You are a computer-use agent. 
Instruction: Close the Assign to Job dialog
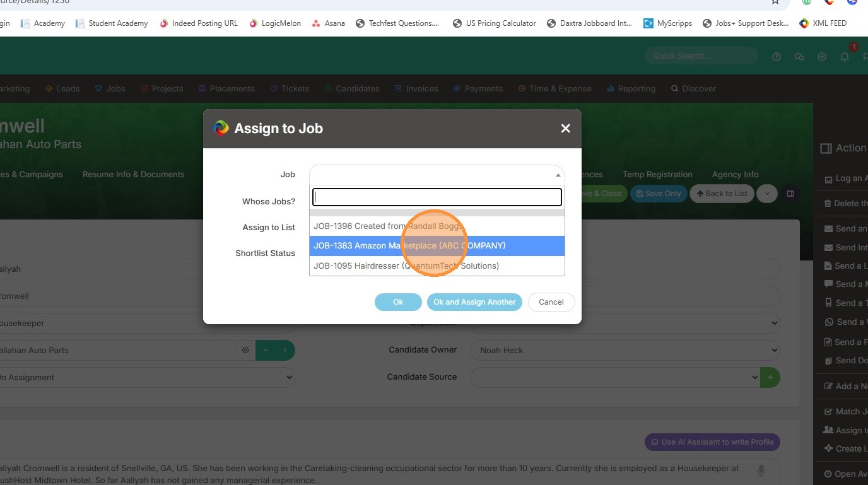(x=565, y=129)
